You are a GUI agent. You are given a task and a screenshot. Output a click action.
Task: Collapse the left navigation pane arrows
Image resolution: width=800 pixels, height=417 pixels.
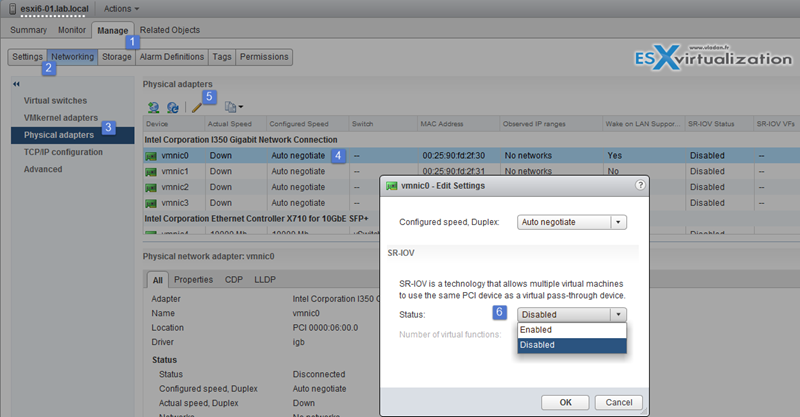pyautogui.click(x=16, y=84)
